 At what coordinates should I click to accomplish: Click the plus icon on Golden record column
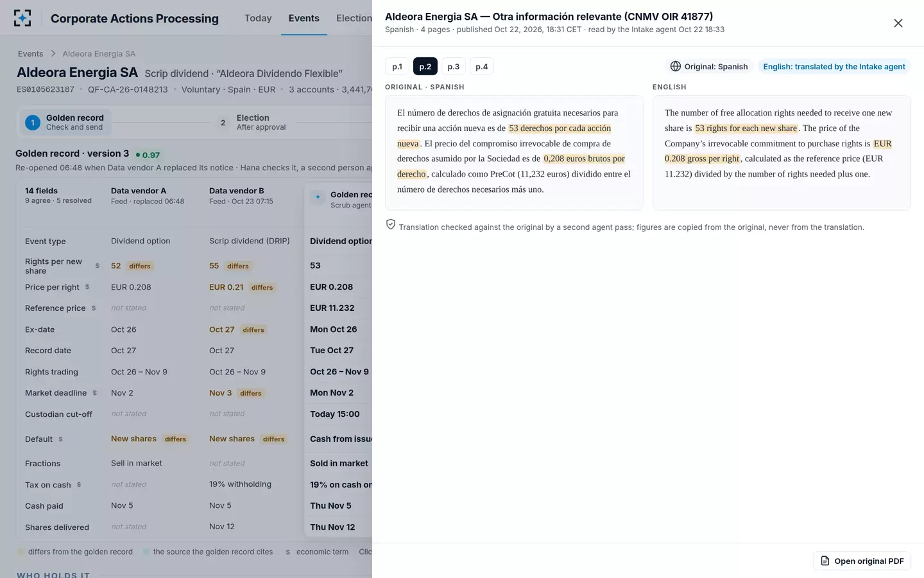[318, 197]
